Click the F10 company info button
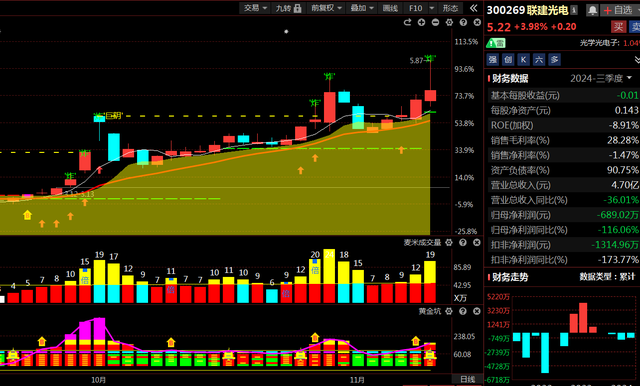This screenshot has height=386, width=640. click(416, 8)
